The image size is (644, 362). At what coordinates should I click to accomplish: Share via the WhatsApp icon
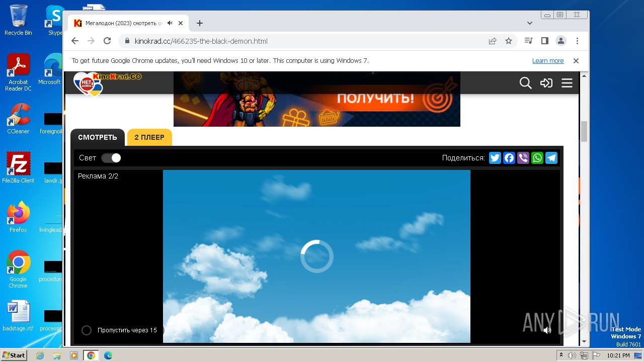click(537, 158)
